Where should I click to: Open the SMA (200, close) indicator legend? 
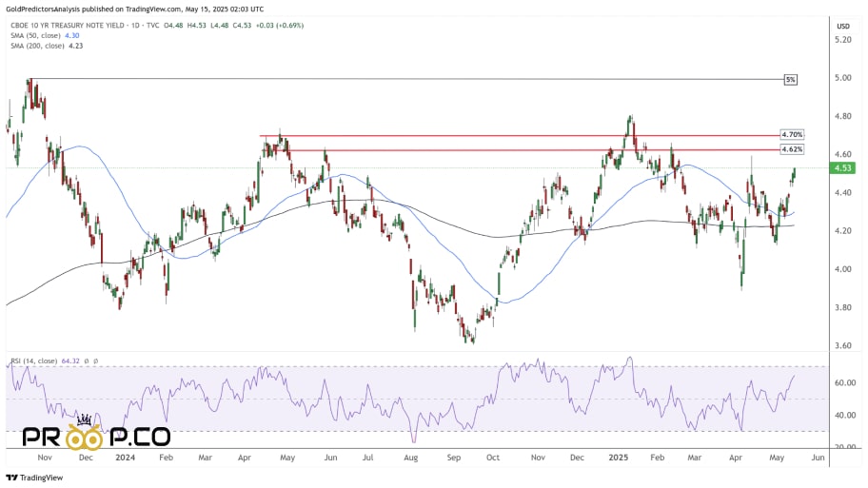coord(37,46)
